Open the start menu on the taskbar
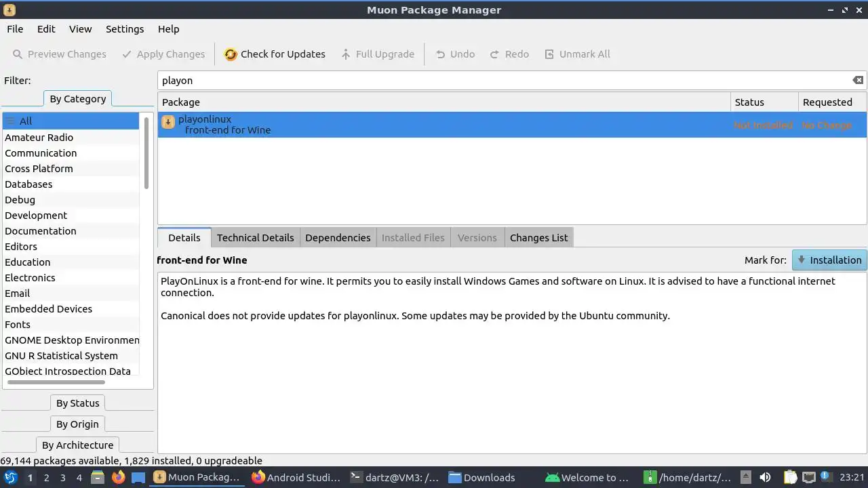Screen dimensions: 868x488 click(x=10, y=477)
